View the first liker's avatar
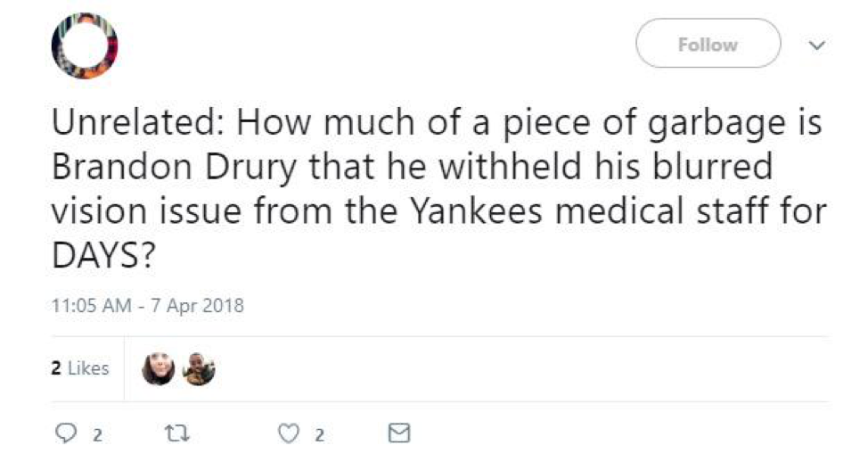 (x=160, y=368)
